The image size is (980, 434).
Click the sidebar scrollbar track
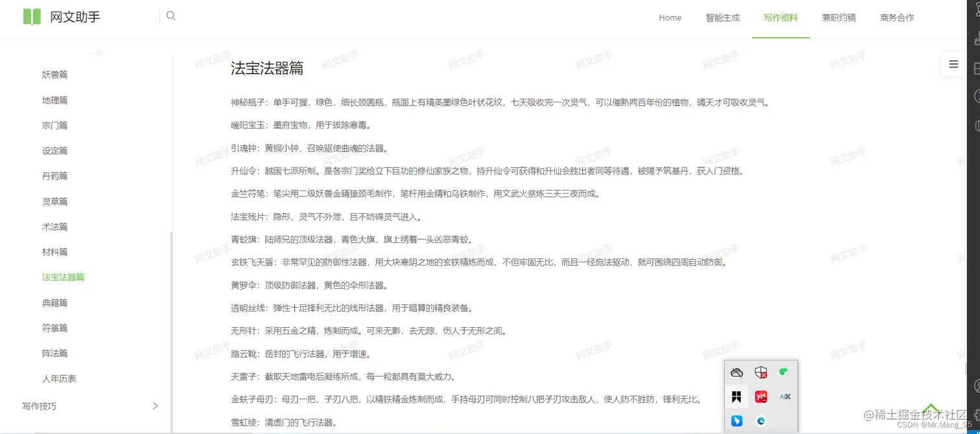[x=170, y=259]
